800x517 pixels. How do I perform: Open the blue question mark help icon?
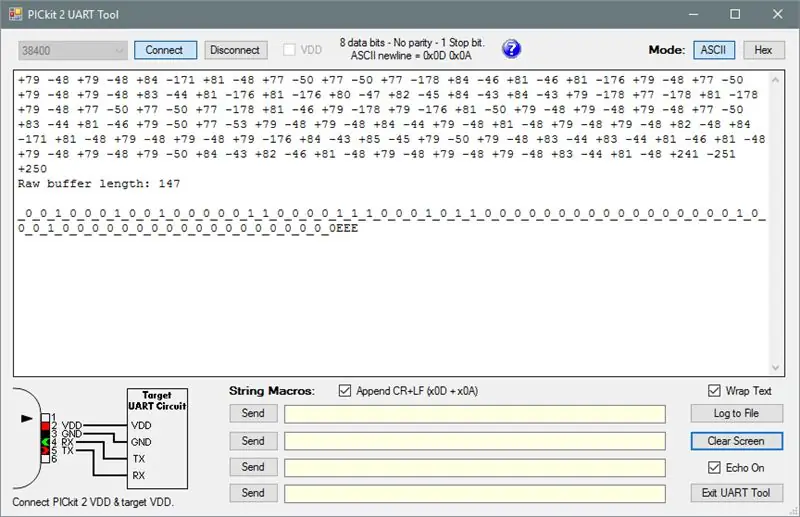pos(511,49)
